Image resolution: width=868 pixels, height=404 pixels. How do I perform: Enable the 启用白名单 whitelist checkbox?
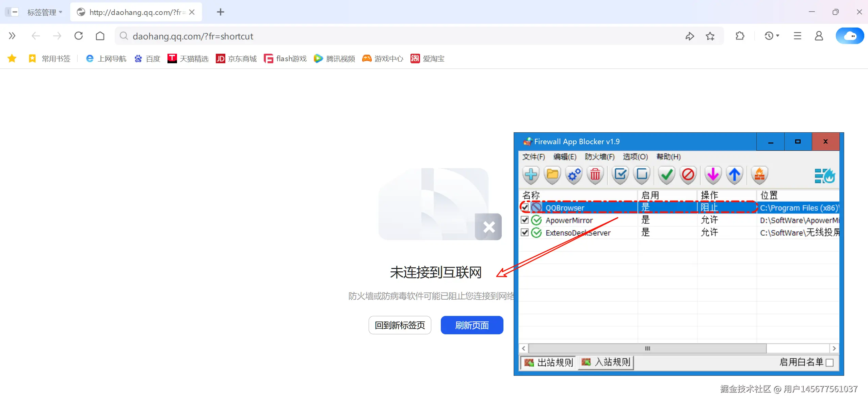click(830, 363)
